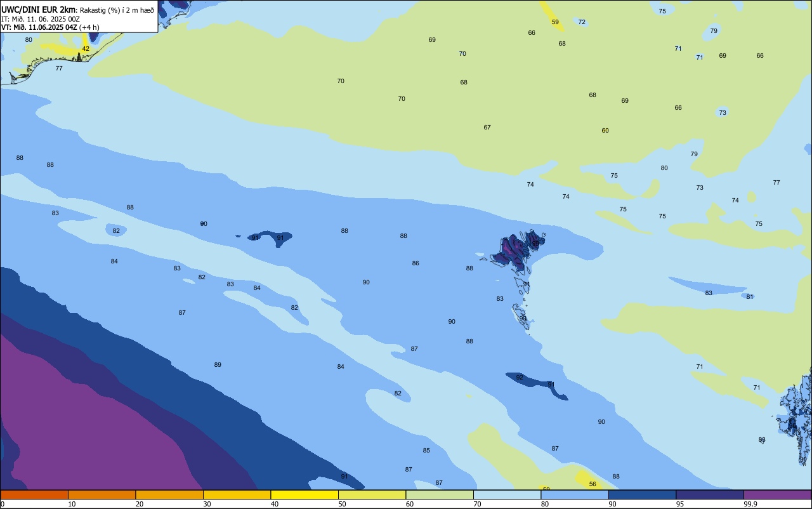The width and height of the screenshot is (812, 509).
Task: Click the map value 56 in yellow patch
Action: tap(593, 484)
